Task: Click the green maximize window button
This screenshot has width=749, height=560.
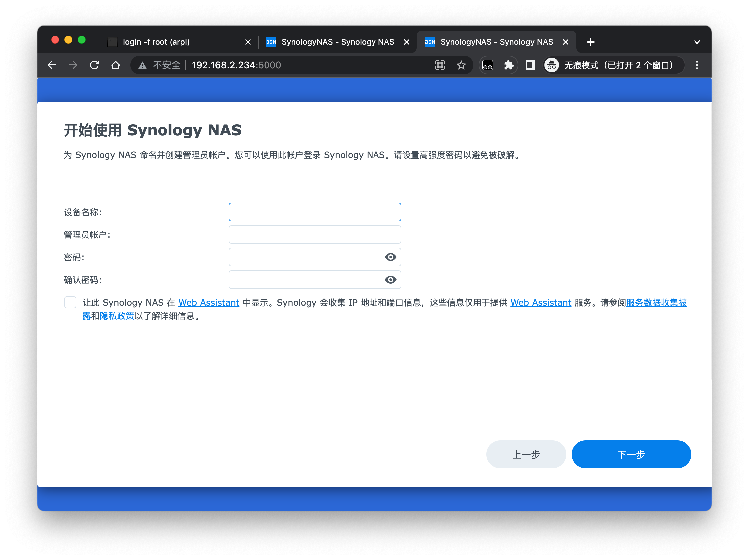Action: (x=82, y=40)
